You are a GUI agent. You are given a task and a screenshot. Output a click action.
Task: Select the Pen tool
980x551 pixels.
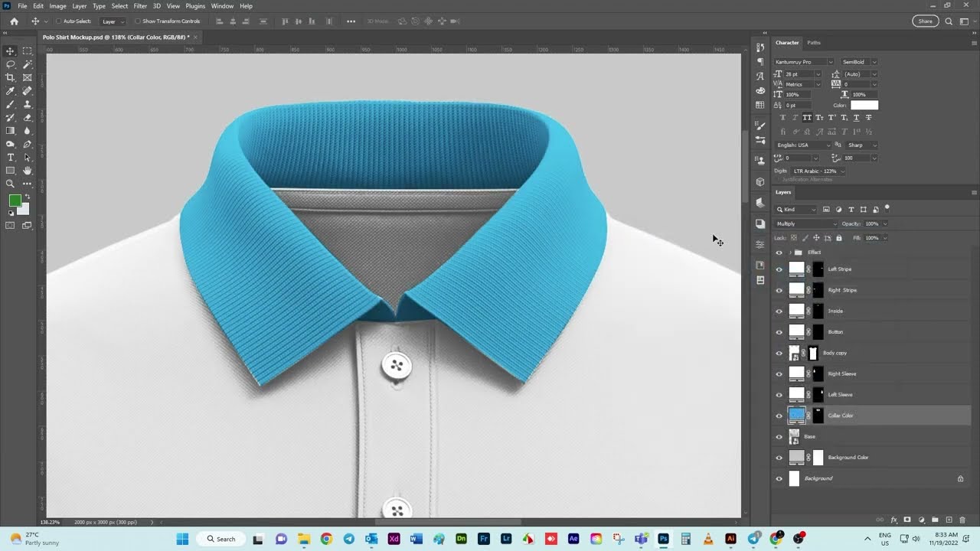[x=28, y=144]
